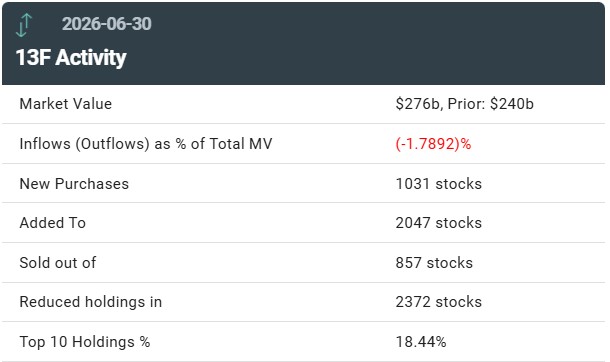Select the Top 10 Holdings % label
This screenshot has height=362, width=610.
pyautogui.click(x=85, y=342)
